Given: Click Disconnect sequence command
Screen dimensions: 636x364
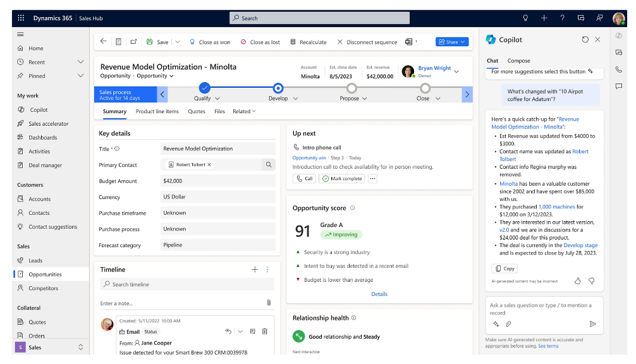Looking at the screenshot, I should click(x=367, y=42).
